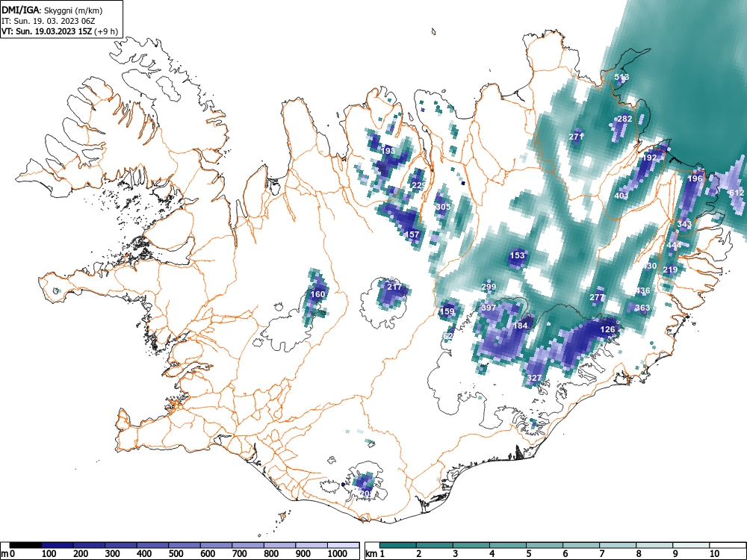
Task: Click the map value 219
Action: pyautogui.click(x=670, y=270)
